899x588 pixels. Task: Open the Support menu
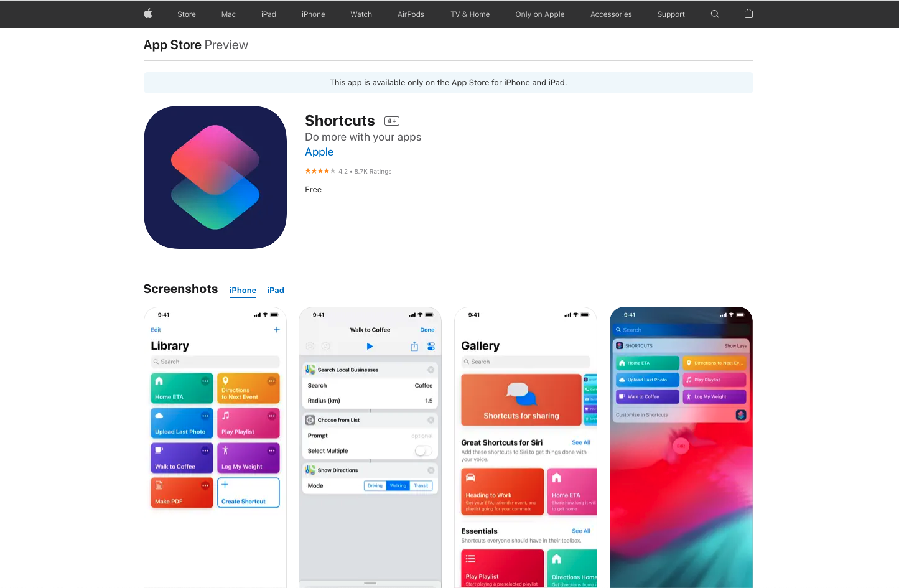tap(671, 14)
